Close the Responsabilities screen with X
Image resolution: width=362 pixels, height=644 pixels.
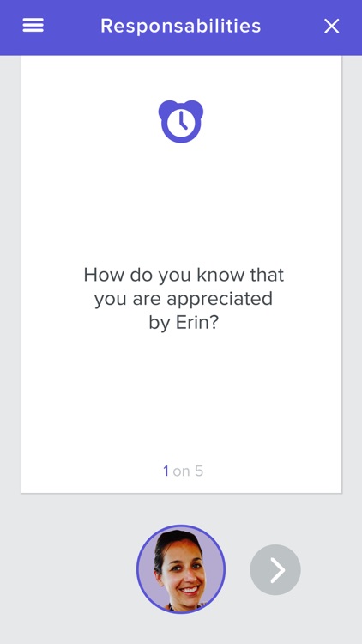(x=331, y=27)
